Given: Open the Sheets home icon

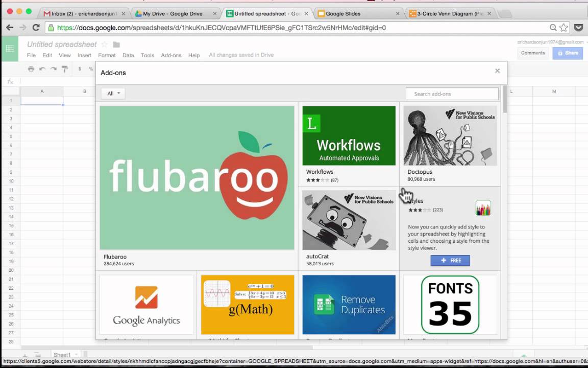Looking at the screenshot, I should pyautogui.click(x=10, y=49).
